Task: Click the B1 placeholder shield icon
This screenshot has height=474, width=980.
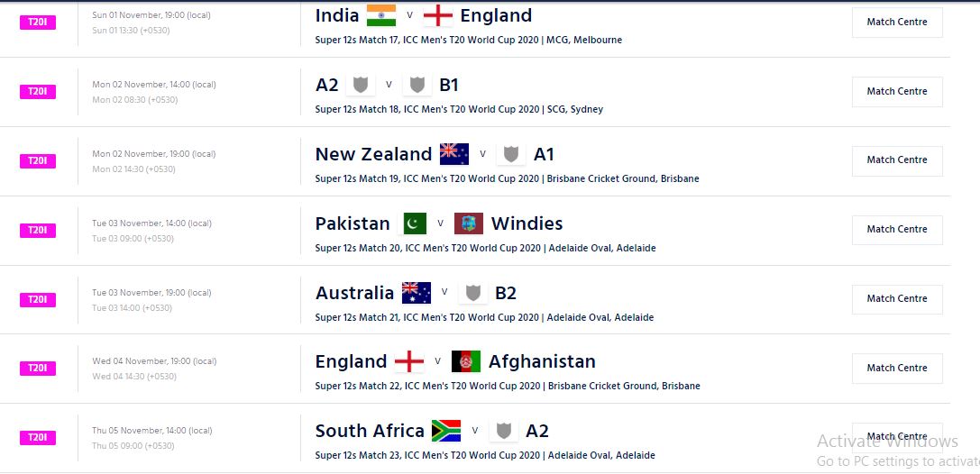Action: tap(417, 85)
